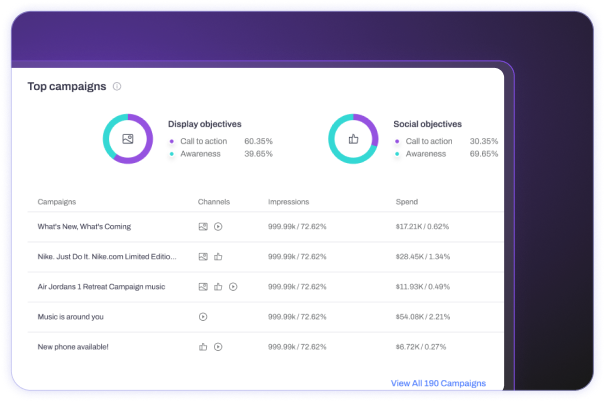Image resolution: width=605 pixels, height=402 pixels.
Task: Click the video channel icon for What's New, What's Coming
Action: point(218,227)
